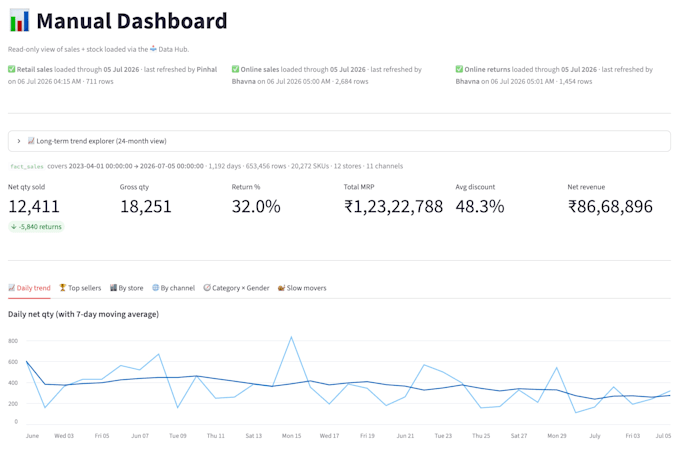The width and height of the screenshot is (680, 453).
Task: Click the Return % 32.0% metric value
Action: (256, 206)
